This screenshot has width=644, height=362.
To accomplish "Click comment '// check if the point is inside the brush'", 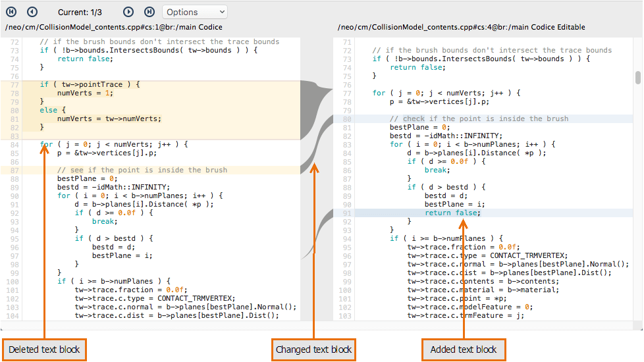I will 479,118.
